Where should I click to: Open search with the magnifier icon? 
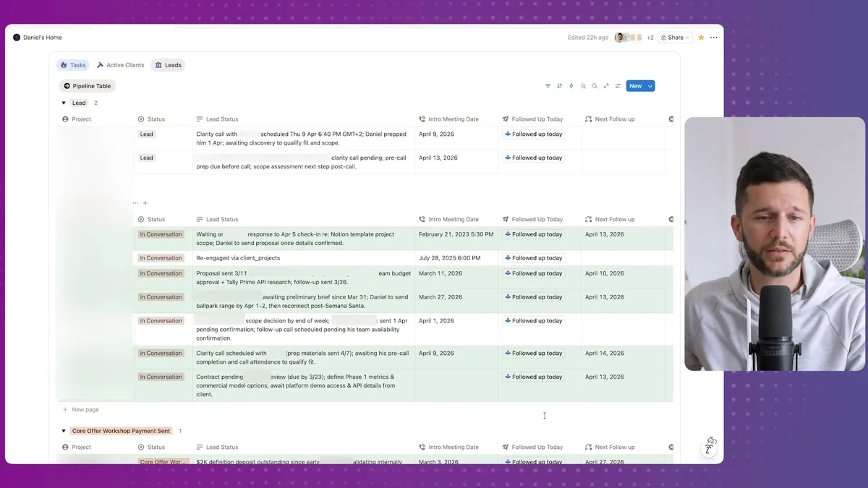(595, 85)
